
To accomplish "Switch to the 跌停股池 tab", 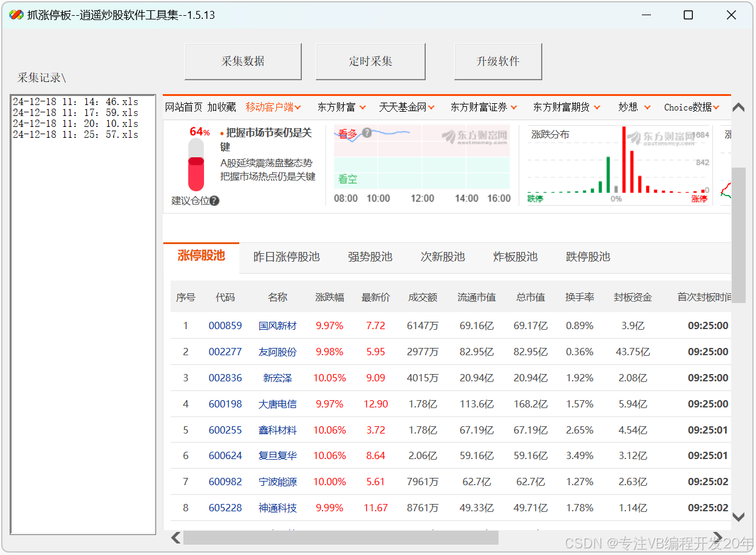I will tap(588, 257).
